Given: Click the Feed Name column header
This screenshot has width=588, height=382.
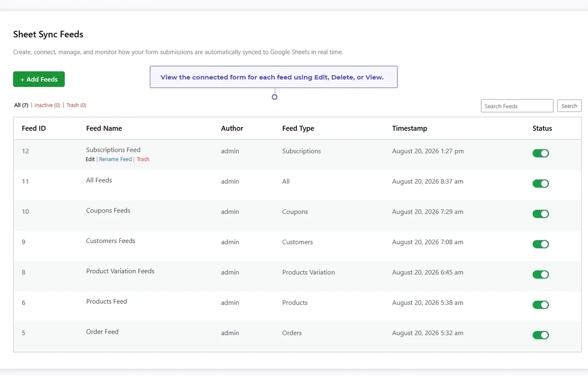Looking at the screenshot, I should pyautogui.click(x=104, y=128).
